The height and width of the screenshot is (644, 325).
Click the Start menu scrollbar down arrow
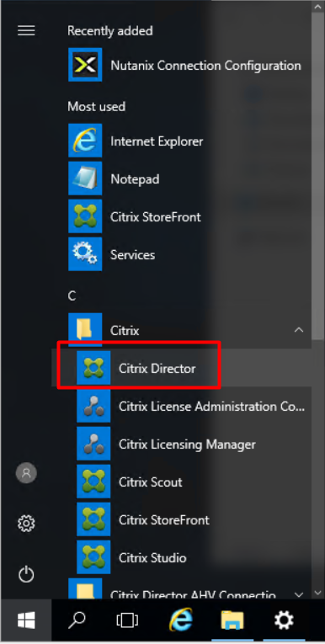(x=317, y=593)
